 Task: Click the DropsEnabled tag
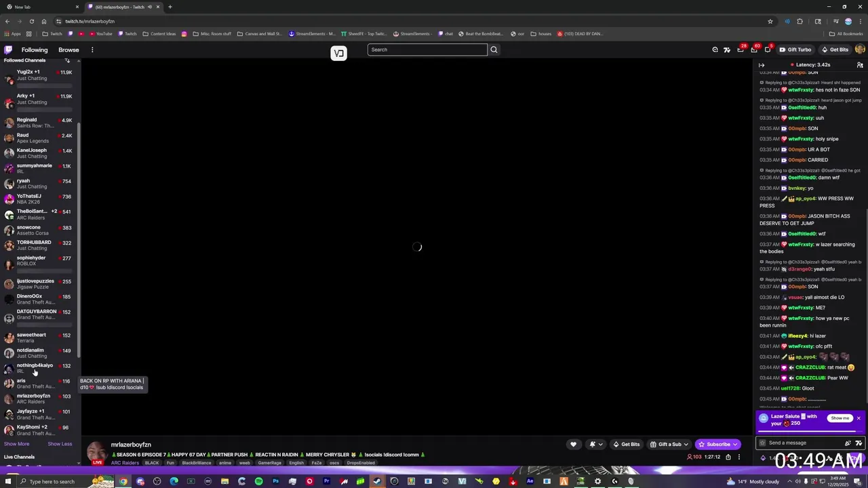point(361,463)
